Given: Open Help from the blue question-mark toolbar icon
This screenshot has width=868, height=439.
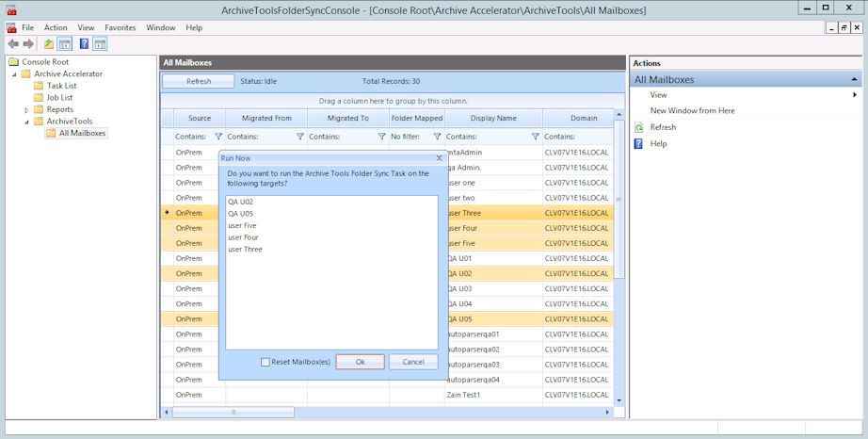Looking at the screenshot, I should point(84,43).
